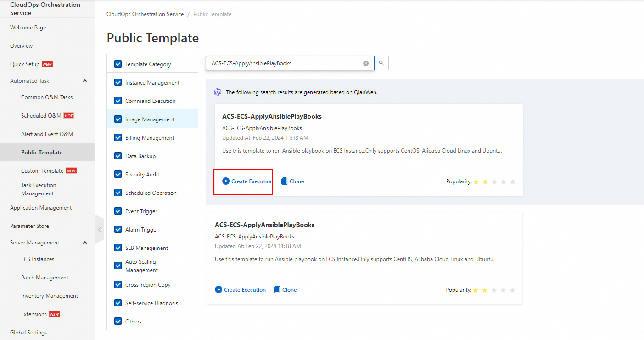Open Custom Template in the sidebar
This screenshot has width=644, height=340.
tap(42, 171)
